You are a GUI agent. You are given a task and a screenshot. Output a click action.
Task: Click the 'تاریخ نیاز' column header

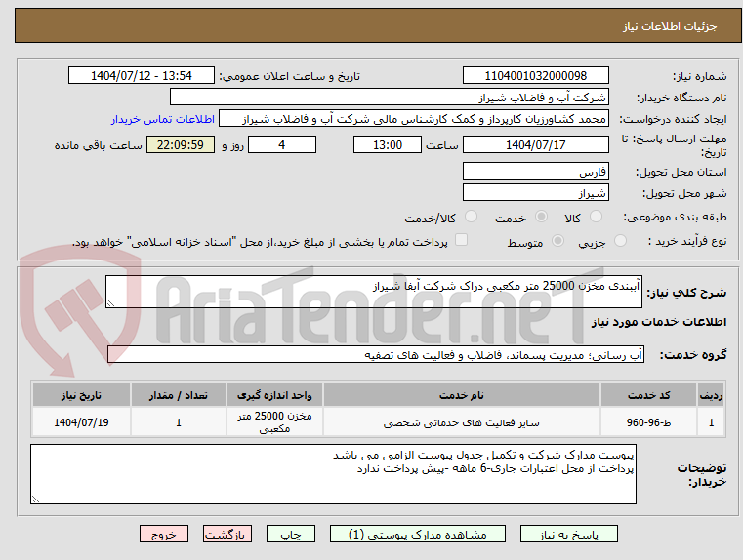(x=81, y=395)
